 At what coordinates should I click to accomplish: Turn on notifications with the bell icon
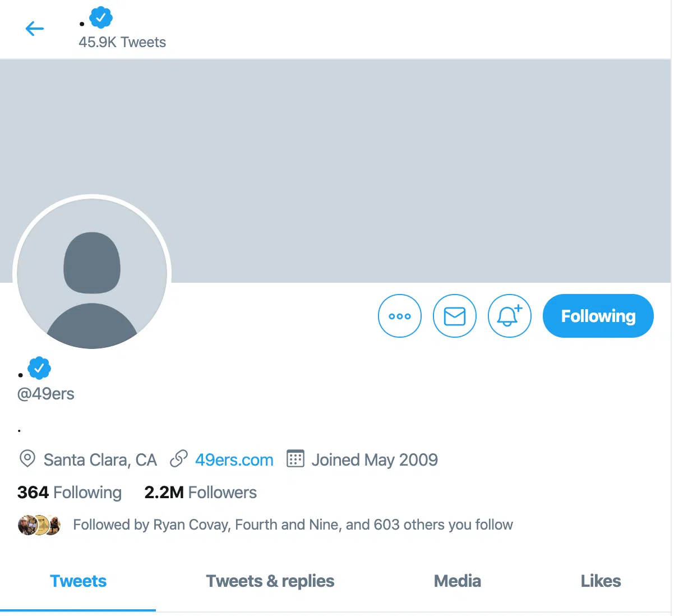(509, 316)
